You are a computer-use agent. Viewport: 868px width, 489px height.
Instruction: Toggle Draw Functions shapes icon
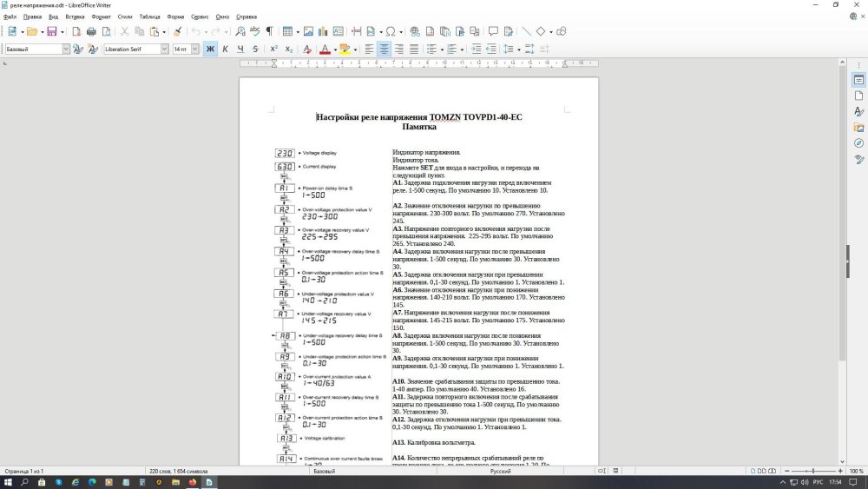pos(562,31)
